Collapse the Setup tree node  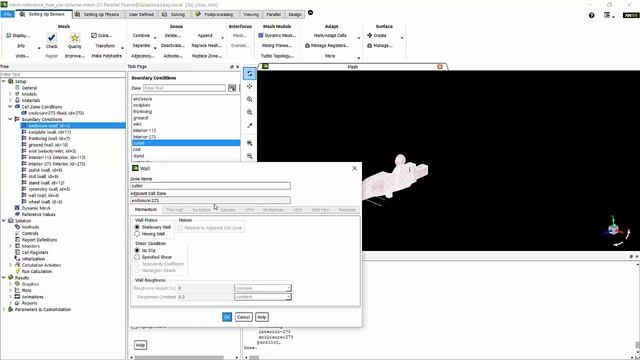pos(4,81)
